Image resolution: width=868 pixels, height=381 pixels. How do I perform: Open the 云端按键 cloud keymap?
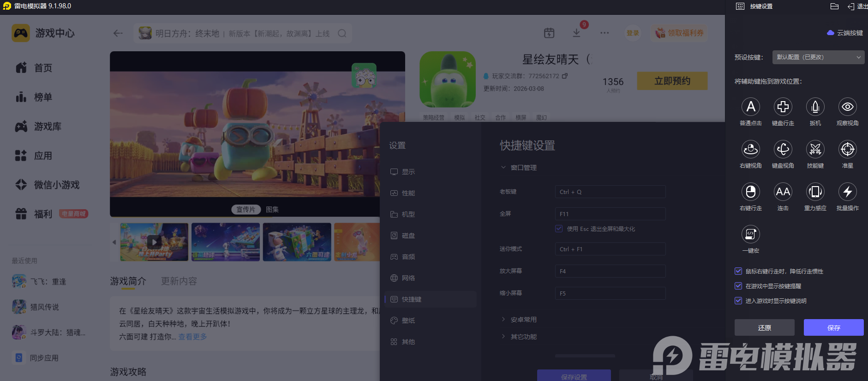(845, 33)
